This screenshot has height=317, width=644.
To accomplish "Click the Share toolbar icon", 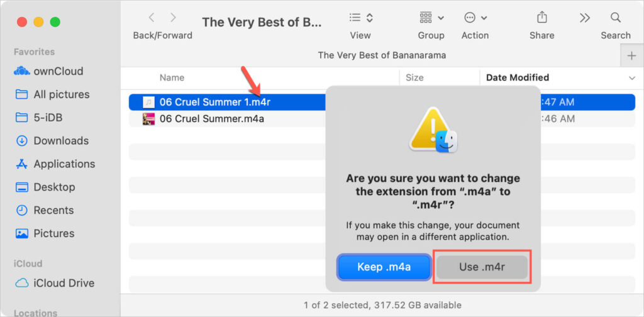I will (x=541, y=18).
